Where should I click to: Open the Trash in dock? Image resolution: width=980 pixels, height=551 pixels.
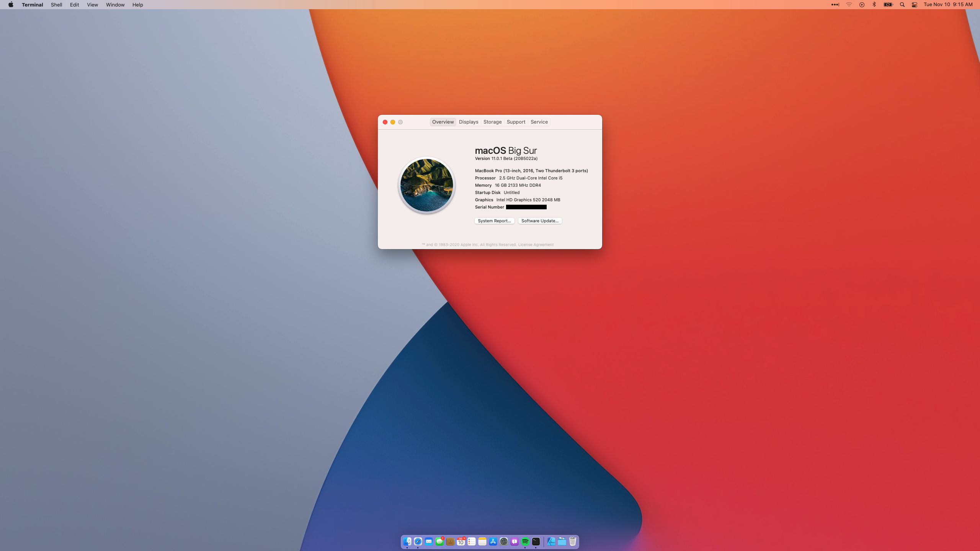tap(573, 541)
